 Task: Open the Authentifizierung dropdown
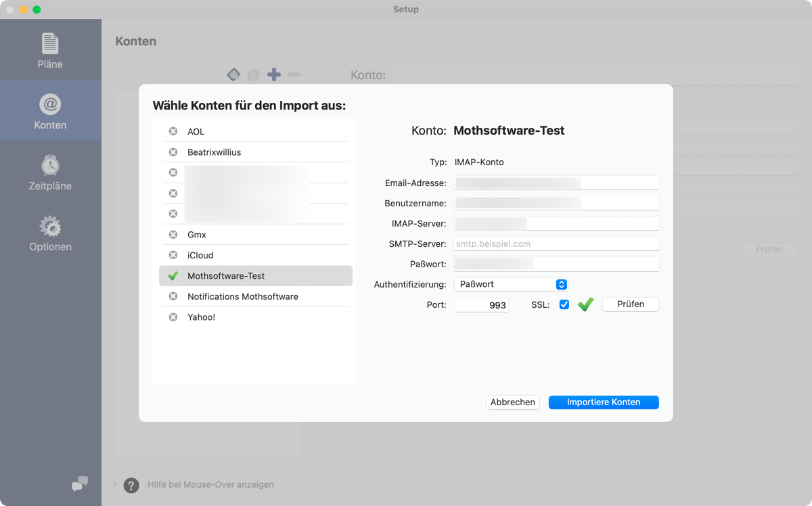511,285
